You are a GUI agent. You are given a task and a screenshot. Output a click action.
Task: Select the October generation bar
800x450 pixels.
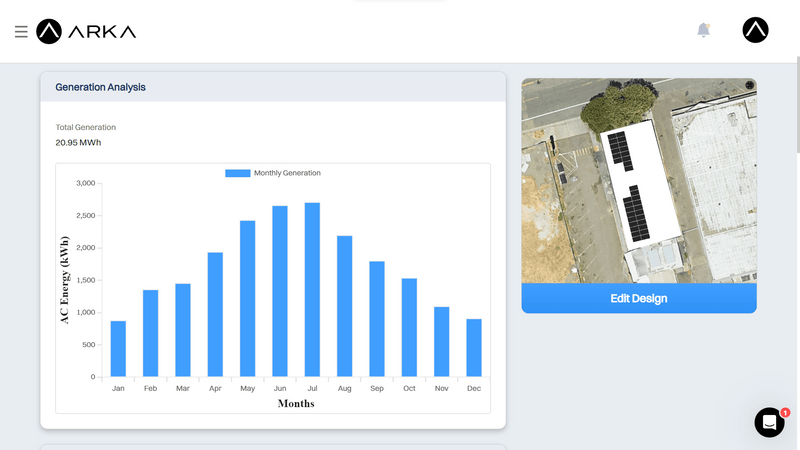[x=409, y=328]
